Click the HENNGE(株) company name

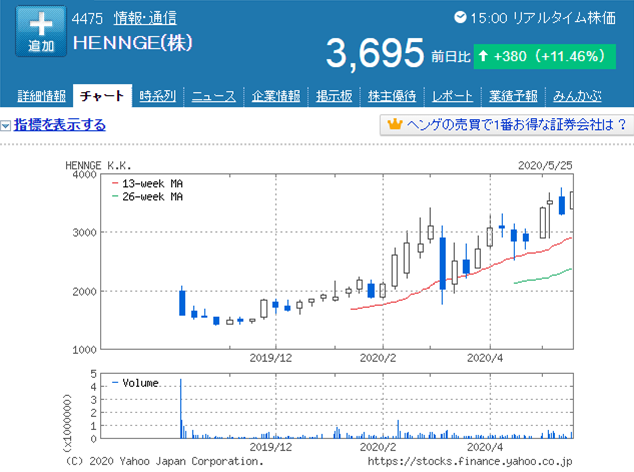133,43
